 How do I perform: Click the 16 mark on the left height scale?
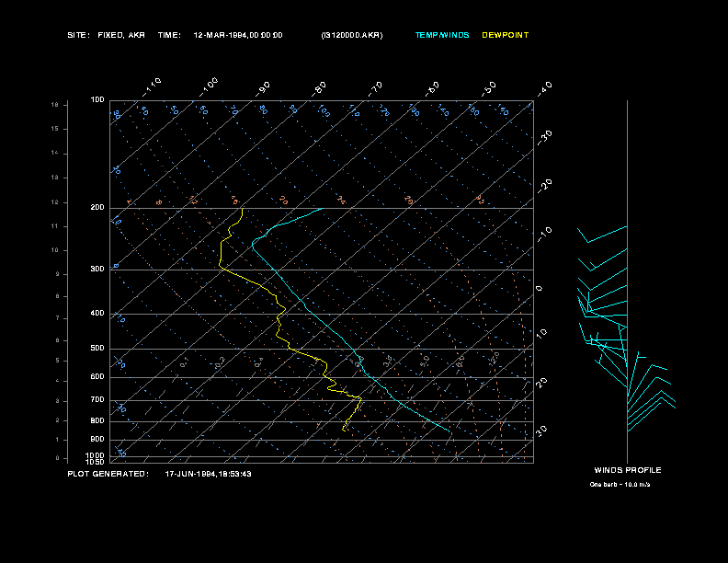tap(55, 105)
